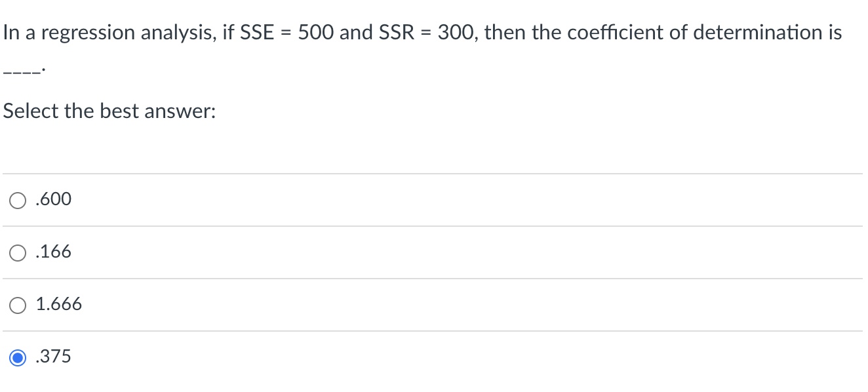Click the radio button beside .600
This screenshot has height=392, width=868.
pos(17,199)
